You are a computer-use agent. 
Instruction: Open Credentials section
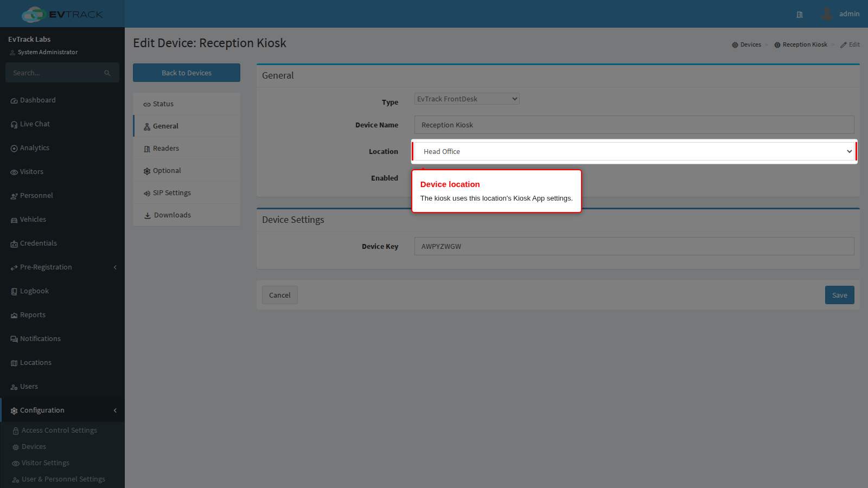point(62,243)
